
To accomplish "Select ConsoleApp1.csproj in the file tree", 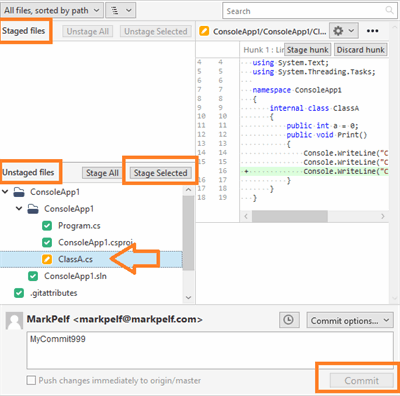I will [x=95, y=242].
